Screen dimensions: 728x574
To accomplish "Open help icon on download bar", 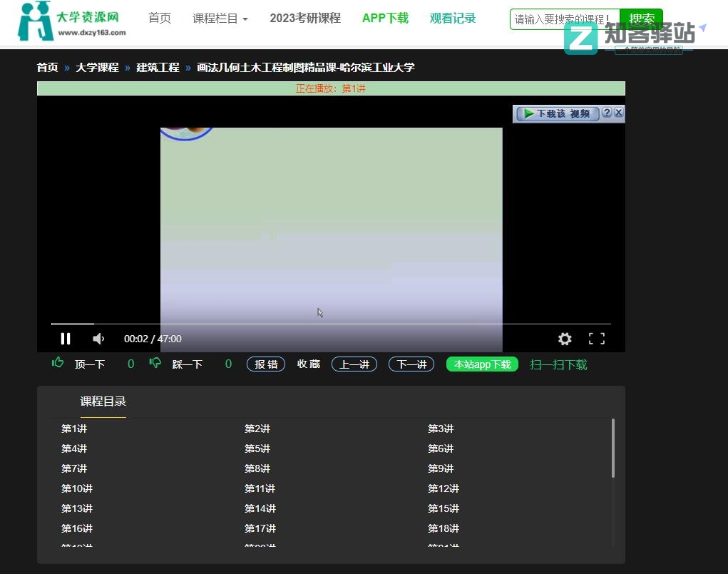I will coord(607,113).
